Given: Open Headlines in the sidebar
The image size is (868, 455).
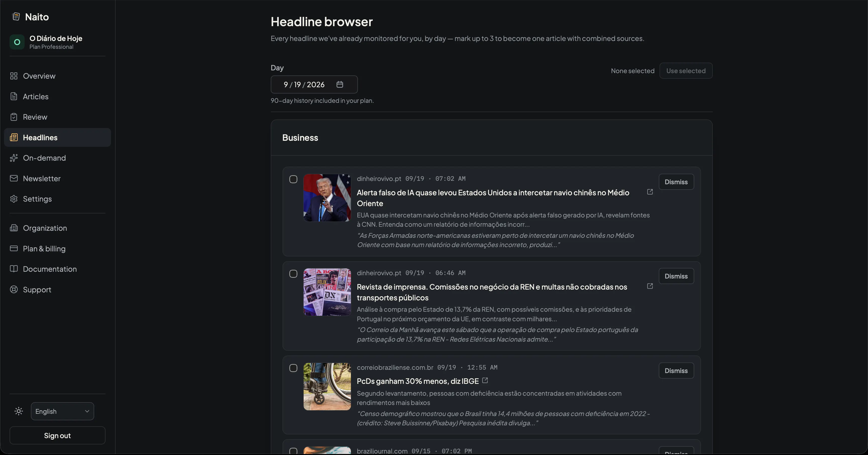Looking at the screenshot, I should pos(58,138).
